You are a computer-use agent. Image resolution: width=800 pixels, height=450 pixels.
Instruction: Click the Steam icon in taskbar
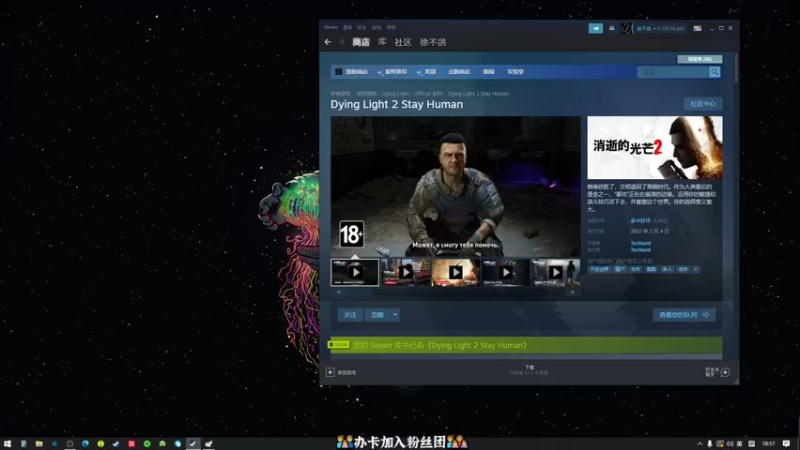click(192, 444)
